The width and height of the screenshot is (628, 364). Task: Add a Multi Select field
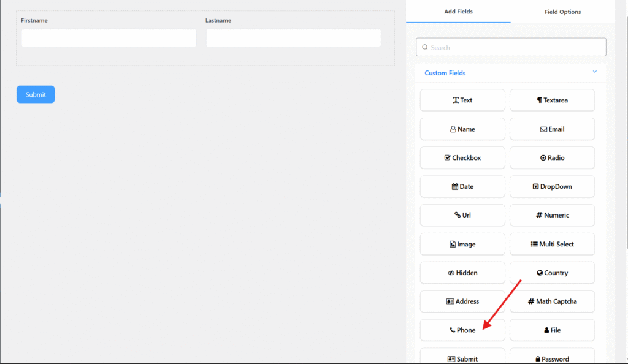click(x=552, y=244)
